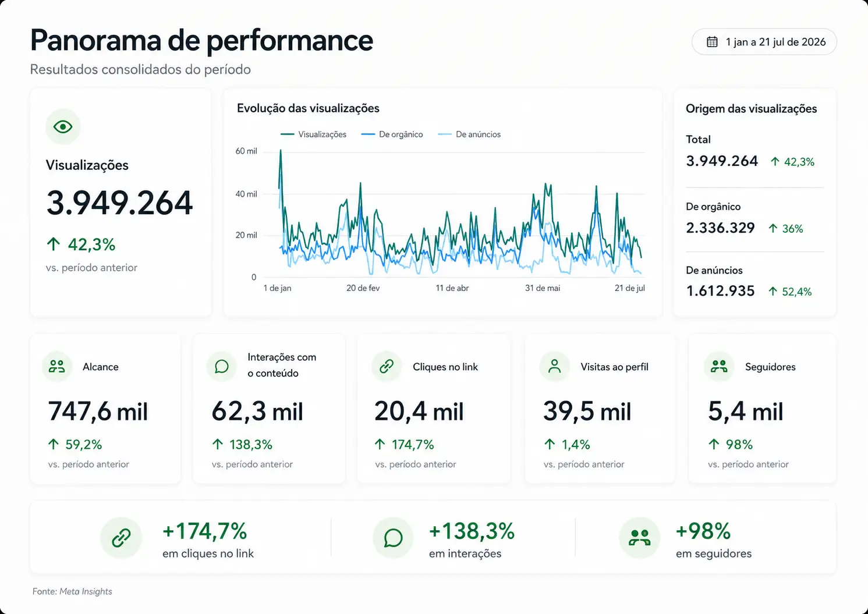This screenshot has width=868, height=614.
Task: Click the Fonte: Meta Insights footer text
Action: tap(72, 591)
